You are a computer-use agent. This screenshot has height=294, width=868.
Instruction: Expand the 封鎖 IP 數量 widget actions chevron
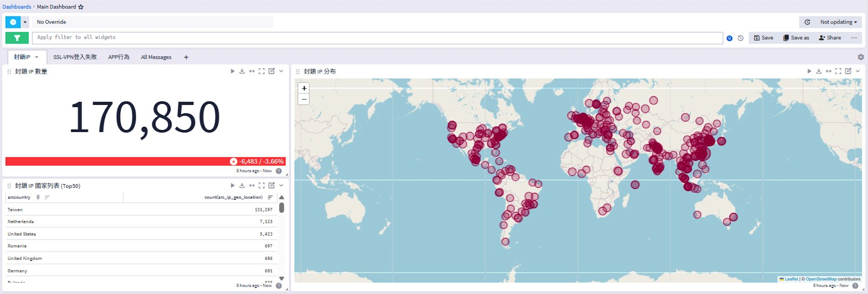pyautogui.click(x=281, y=71)
